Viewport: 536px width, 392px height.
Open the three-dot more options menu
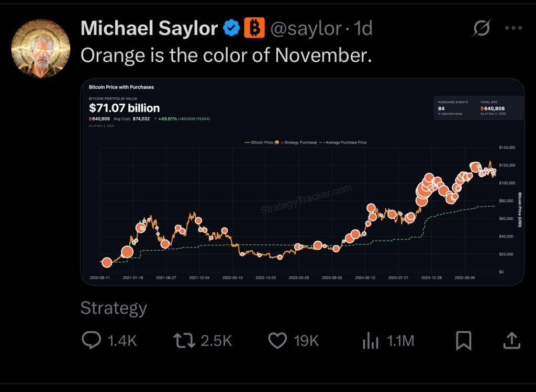click(513, 28)
